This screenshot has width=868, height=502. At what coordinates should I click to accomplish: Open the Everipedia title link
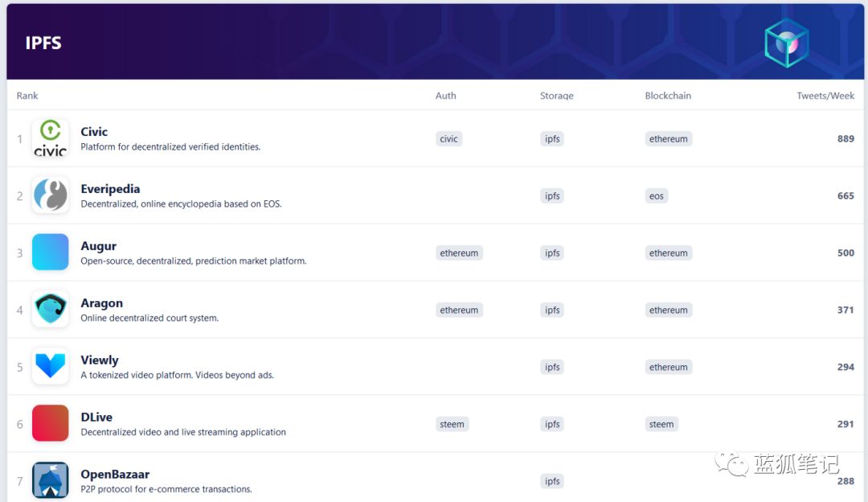(110, 189)
